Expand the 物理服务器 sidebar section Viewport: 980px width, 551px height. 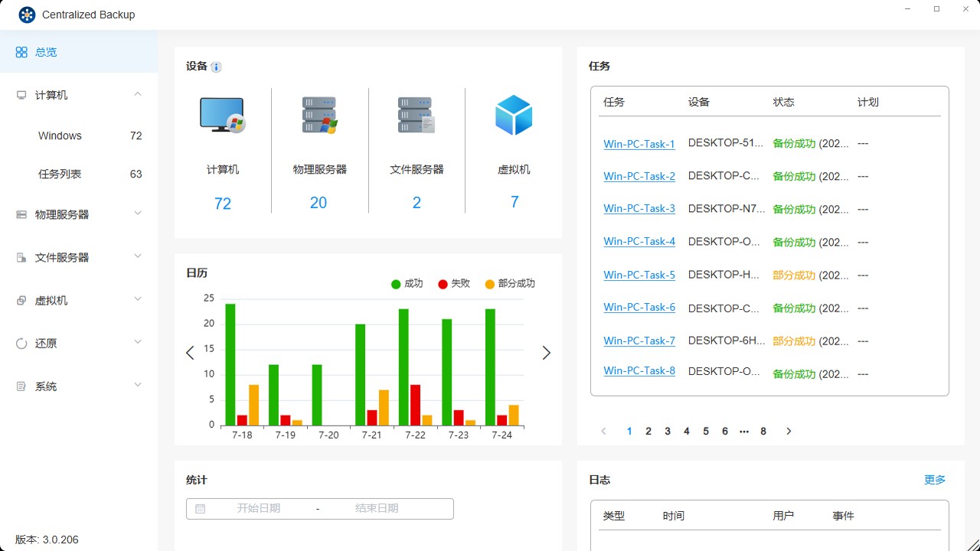(137, 214)
